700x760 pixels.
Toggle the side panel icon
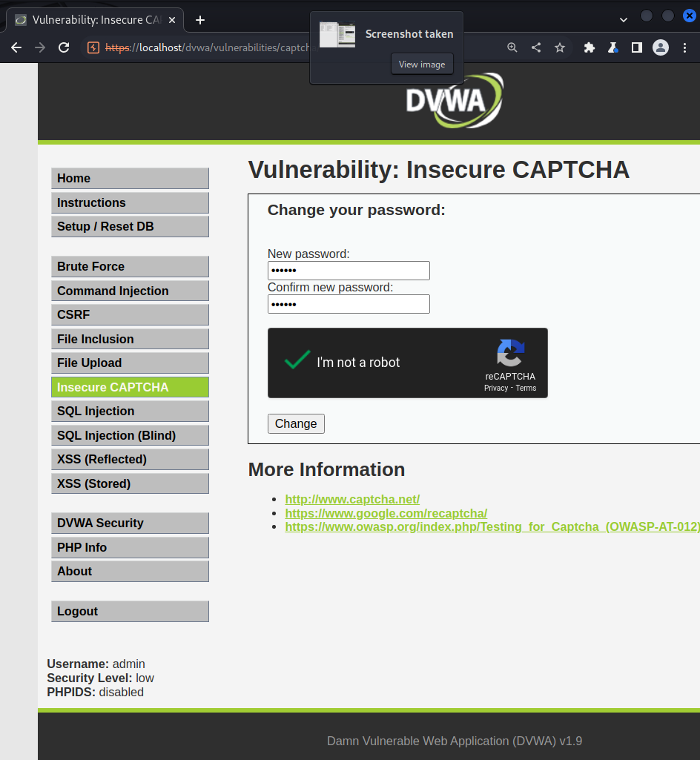[x=636, y=47]
